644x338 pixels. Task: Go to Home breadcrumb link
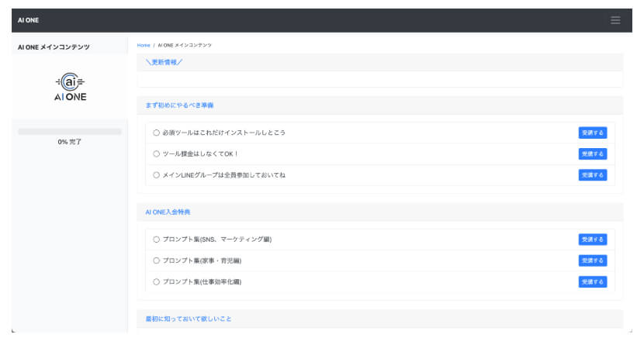[x=144, y=45]
